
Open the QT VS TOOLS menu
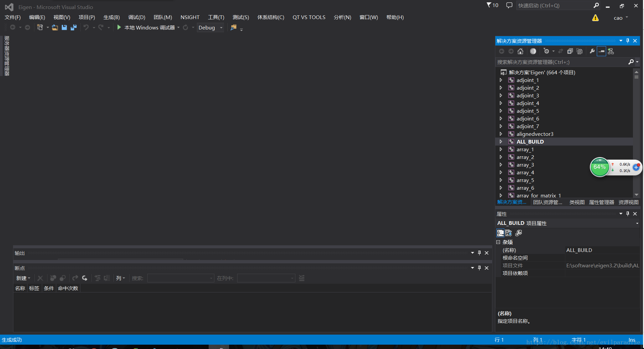309,17
